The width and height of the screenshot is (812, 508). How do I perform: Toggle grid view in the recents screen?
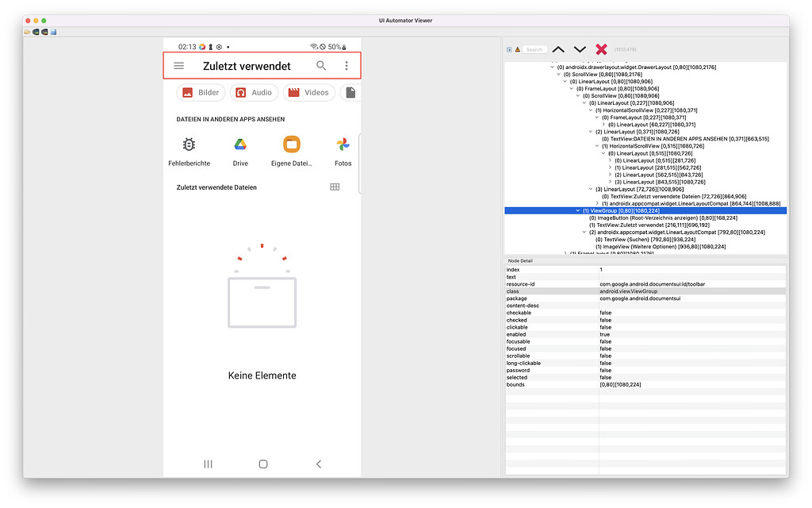point(335,187)
